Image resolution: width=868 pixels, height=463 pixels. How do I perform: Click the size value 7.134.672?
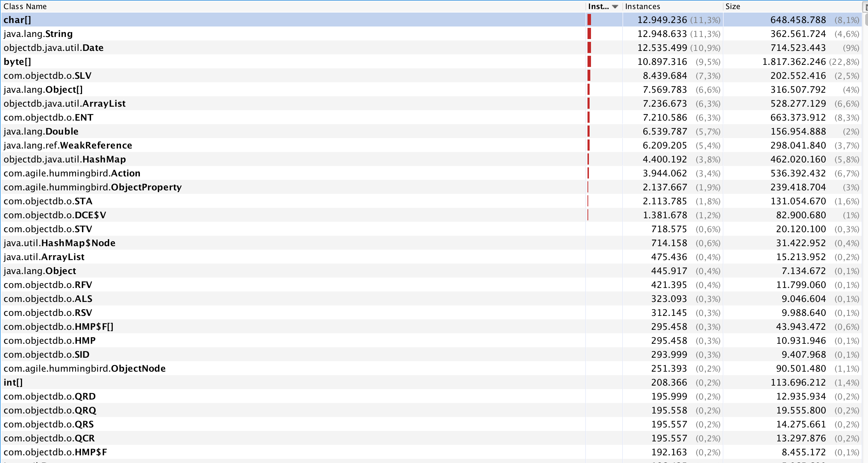pyautogui.click(x=804, y=271)
